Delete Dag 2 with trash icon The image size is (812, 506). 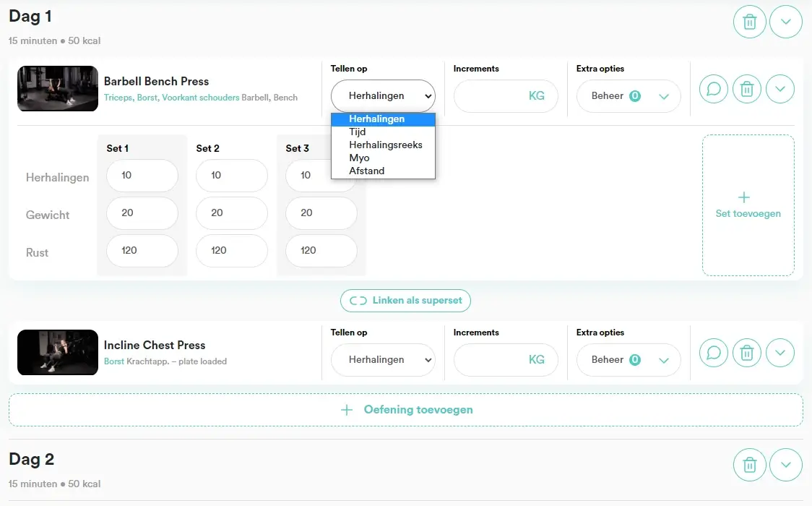tap(750, 465)
